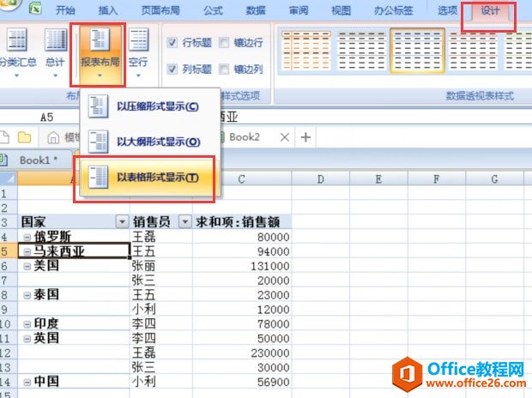Select 王磊 in the 俄罗斯 row
Image resolution: width=532 pixels, height=398 pixels.
[x=161, y=237]
